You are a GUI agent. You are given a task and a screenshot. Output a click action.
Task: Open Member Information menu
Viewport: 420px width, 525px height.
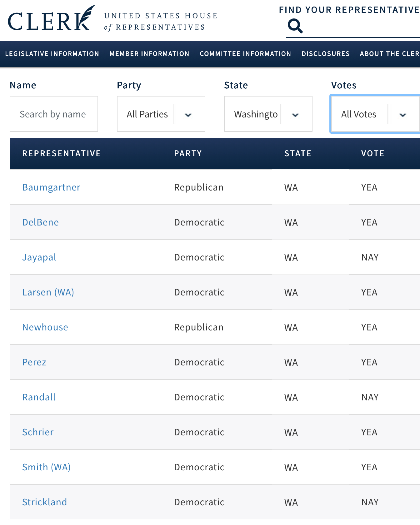point(149,54)
